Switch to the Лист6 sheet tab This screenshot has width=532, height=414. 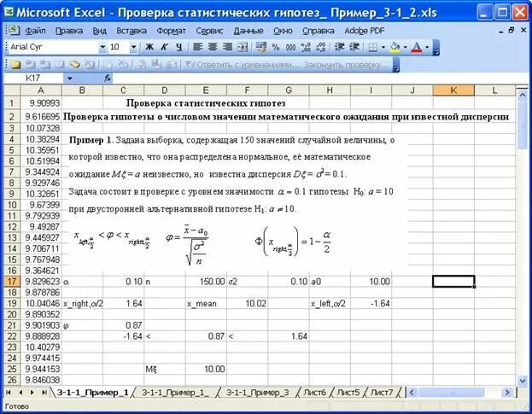[x=314, y=393]
